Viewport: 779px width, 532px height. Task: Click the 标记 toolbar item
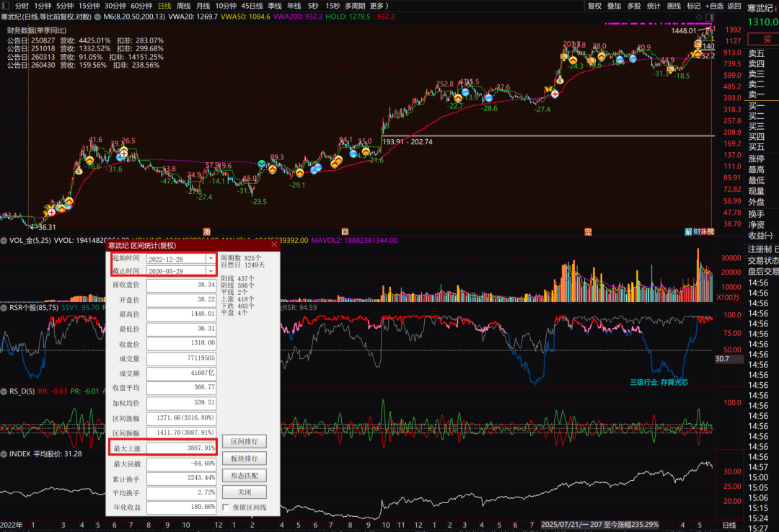click(x=694, y=6)
